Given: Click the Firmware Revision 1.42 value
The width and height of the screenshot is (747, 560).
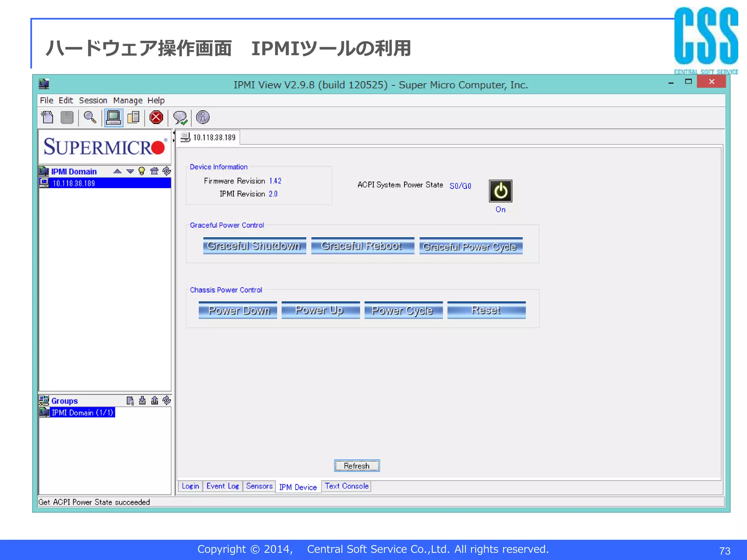Looking at the screenshot, I should tap(275, 181).
